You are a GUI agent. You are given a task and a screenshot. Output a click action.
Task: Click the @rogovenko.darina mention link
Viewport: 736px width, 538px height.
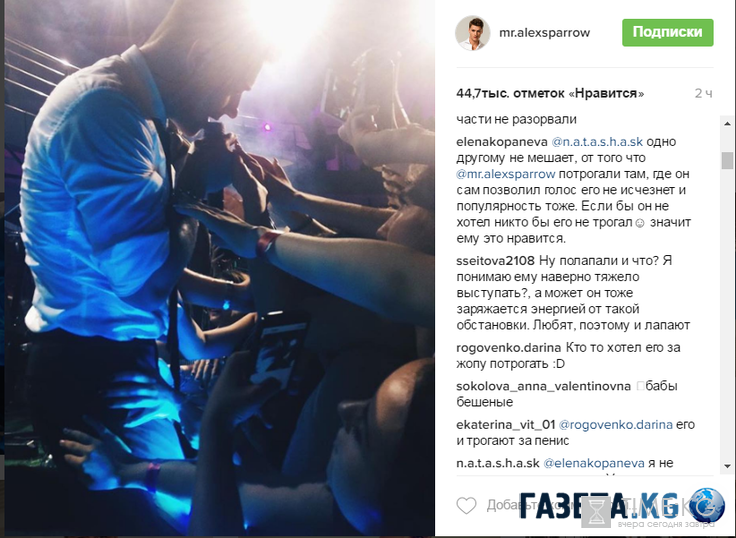click(615, 425)
